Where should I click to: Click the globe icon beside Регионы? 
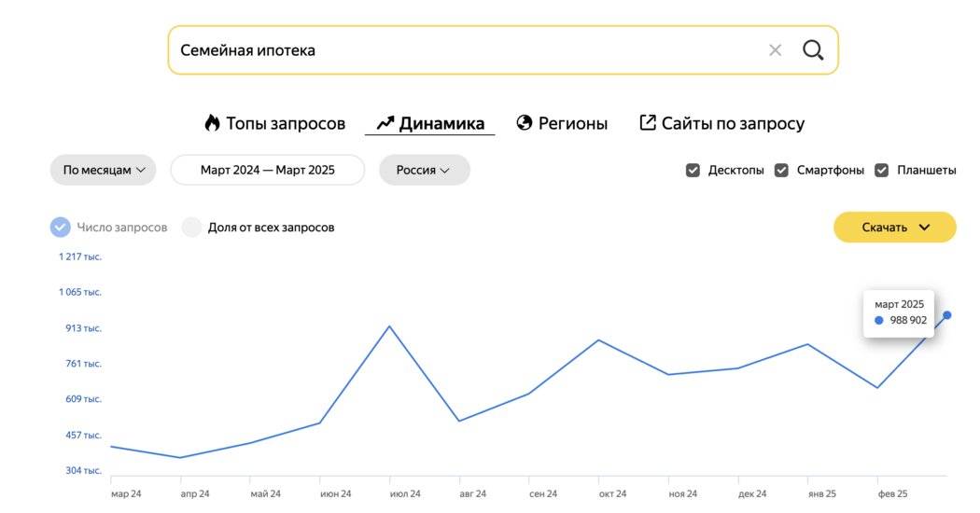pos(525,122)
